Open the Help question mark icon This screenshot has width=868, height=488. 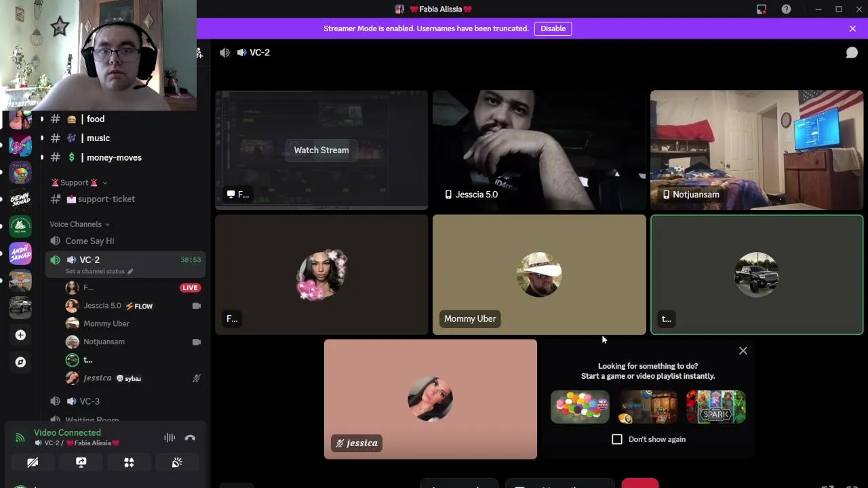click(786, 9)
